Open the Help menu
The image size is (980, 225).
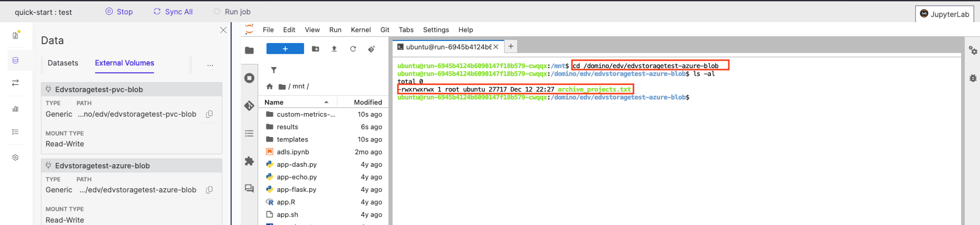point(465,30)
